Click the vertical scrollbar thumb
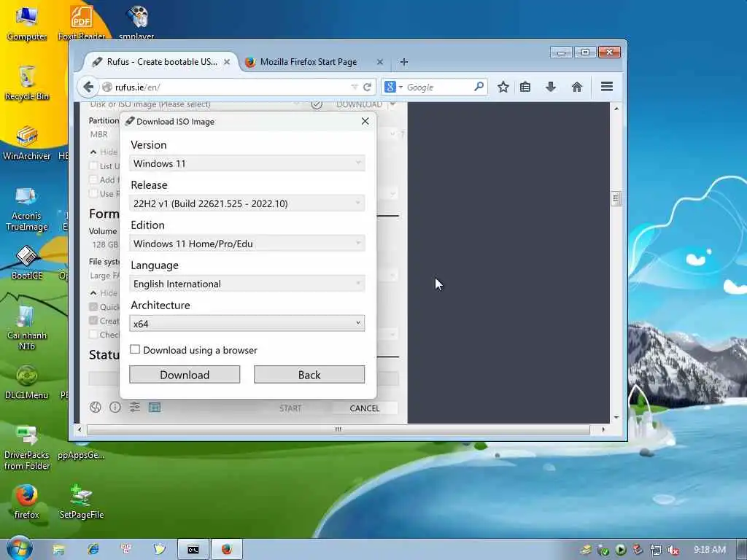The image size is (747, 560). (x=616, y=198)
